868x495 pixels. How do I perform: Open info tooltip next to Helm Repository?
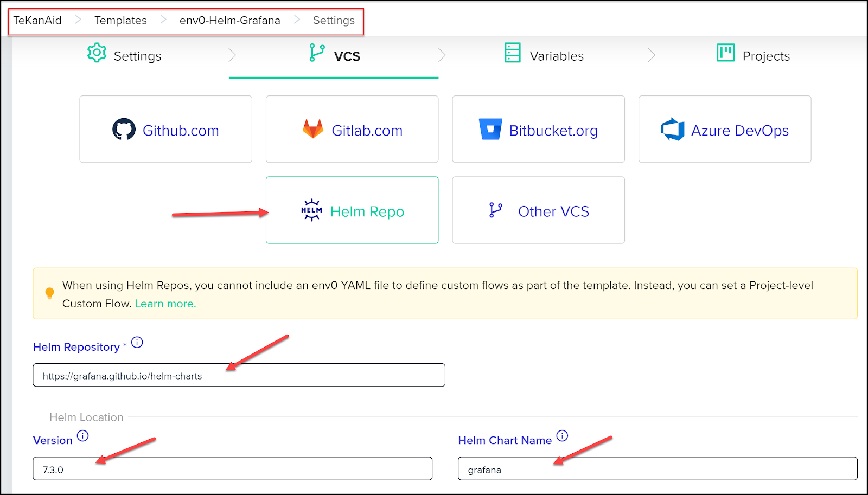tap(137, 342)
